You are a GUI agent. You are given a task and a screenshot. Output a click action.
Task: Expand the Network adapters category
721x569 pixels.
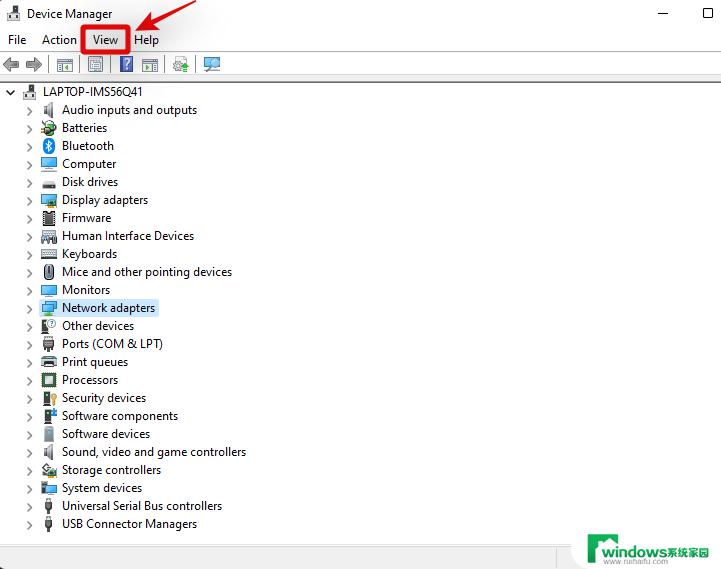29,309
